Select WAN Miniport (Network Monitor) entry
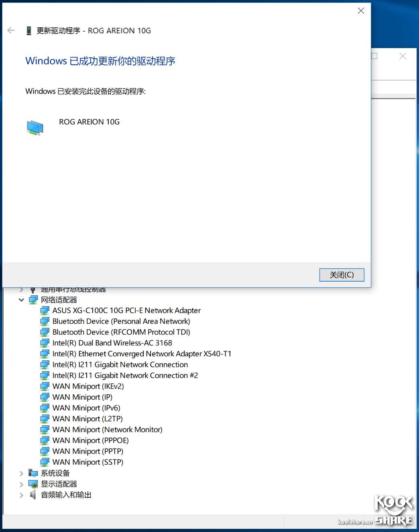 (x=107, y=430)
